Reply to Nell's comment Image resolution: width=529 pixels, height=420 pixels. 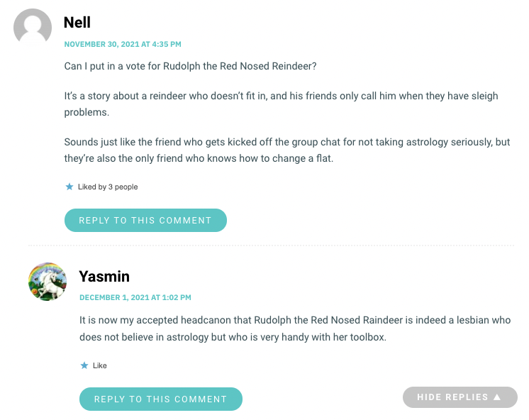pos(145,220)
